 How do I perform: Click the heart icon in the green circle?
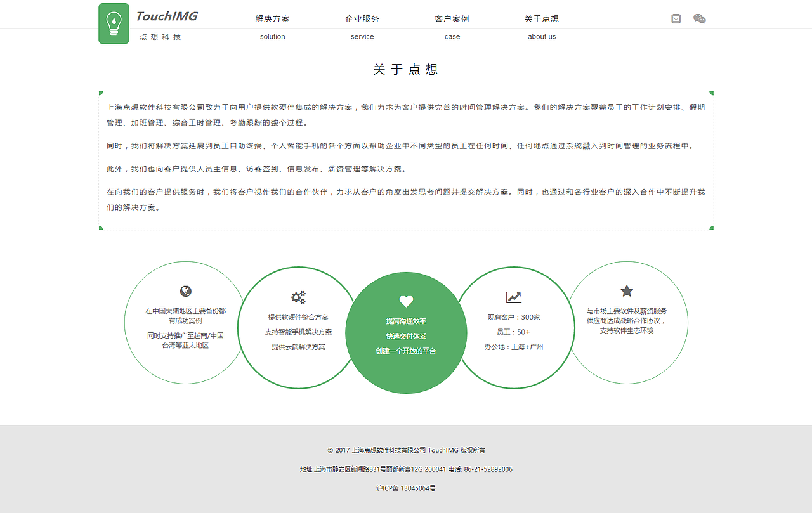(406, 301)
